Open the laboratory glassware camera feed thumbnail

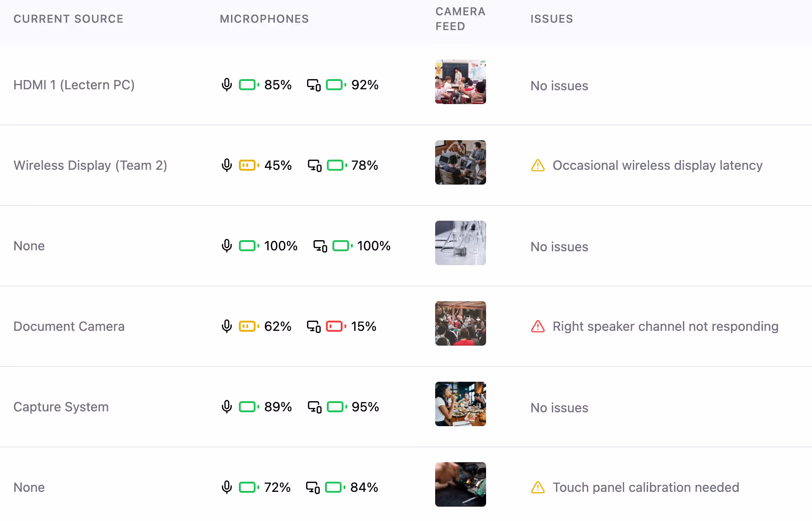click(460, 243)
